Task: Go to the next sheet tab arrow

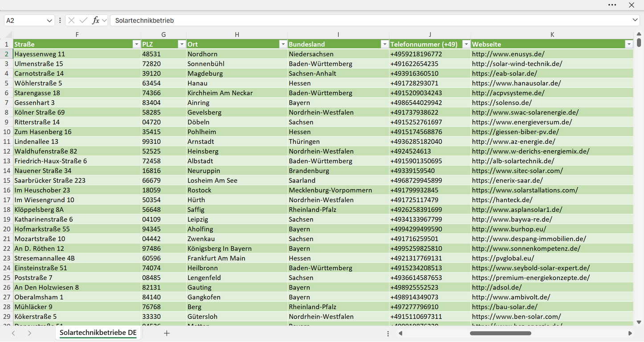Action: coord(29,333)
